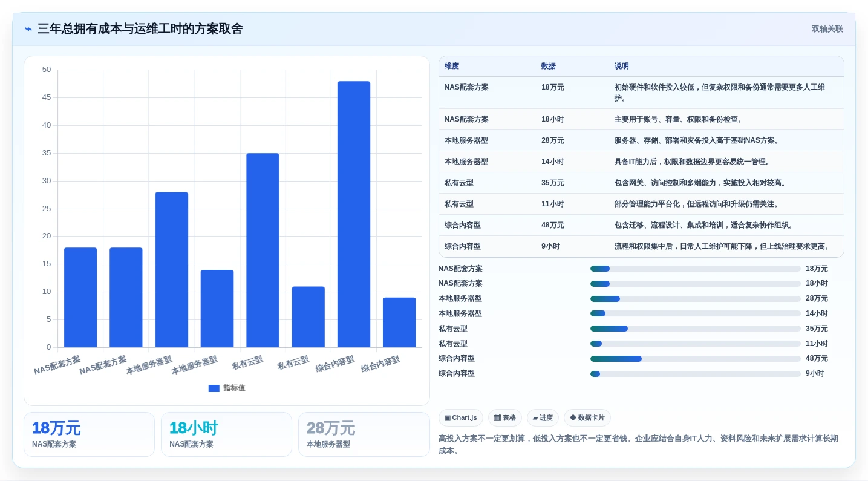The image size is (868, 481).
Task: Click the blue 指标值 legend swatch
Action: 214,388
